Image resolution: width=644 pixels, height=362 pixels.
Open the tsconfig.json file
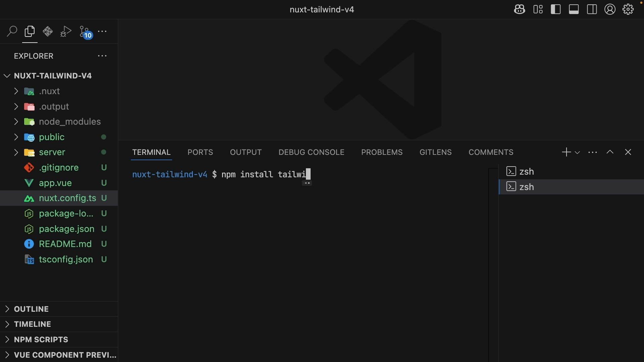pos(59,259)
